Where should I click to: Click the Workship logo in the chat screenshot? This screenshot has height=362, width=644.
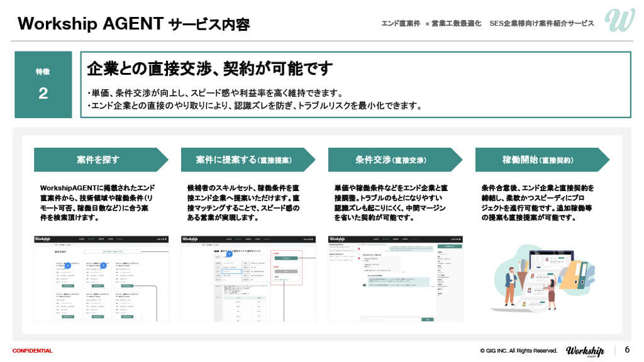pos(337,239)
